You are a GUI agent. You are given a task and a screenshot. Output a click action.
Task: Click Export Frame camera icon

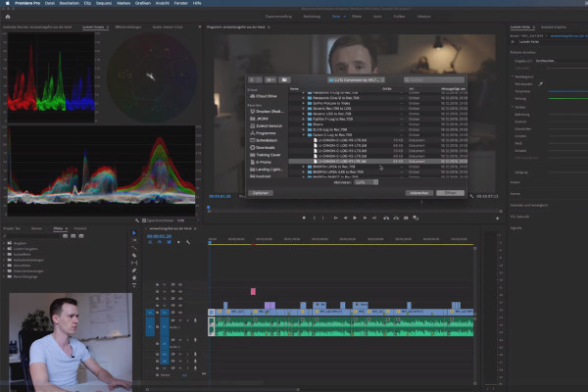point(406,218)
